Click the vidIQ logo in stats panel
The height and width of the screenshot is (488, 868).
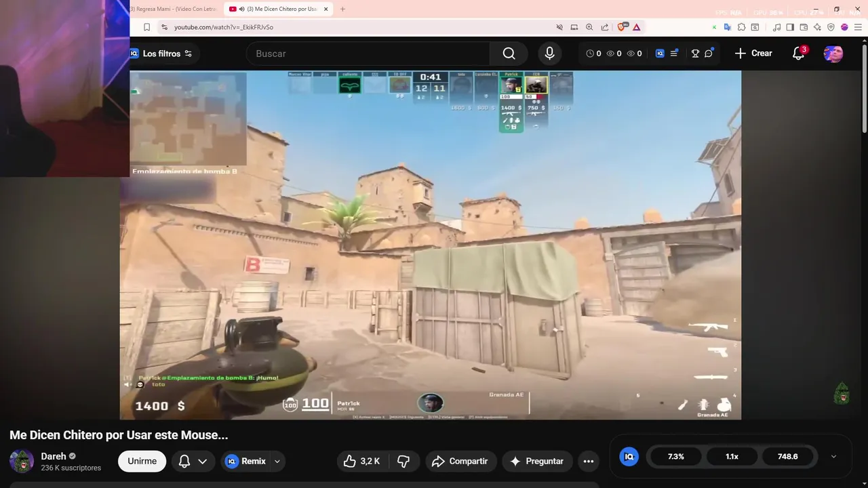[x=629, y=457]
